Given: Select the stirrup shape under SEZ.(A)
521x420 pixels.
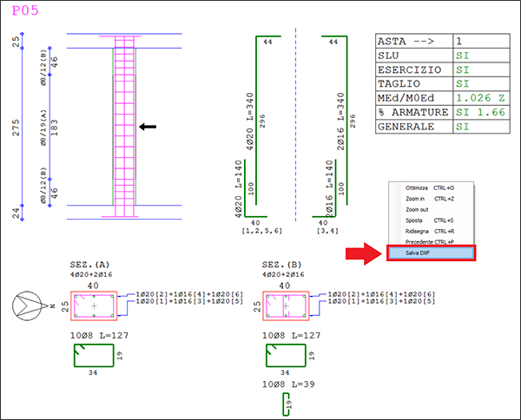Looking at the screenshot, I should (x=94, y=356).
